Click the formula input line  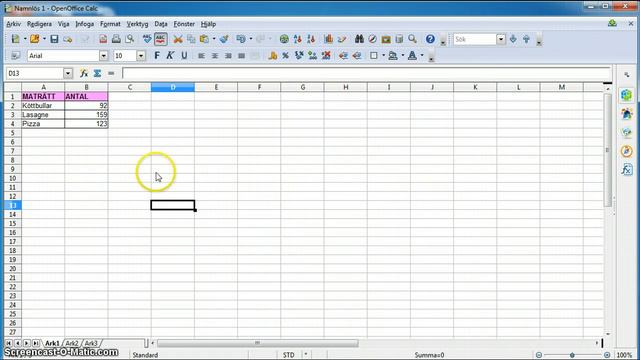[366, 73]
